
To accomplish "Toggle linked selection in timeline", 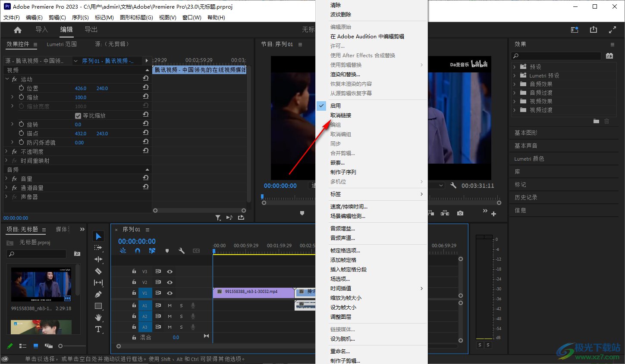I will pyautogui.click(x=152, y=251).
